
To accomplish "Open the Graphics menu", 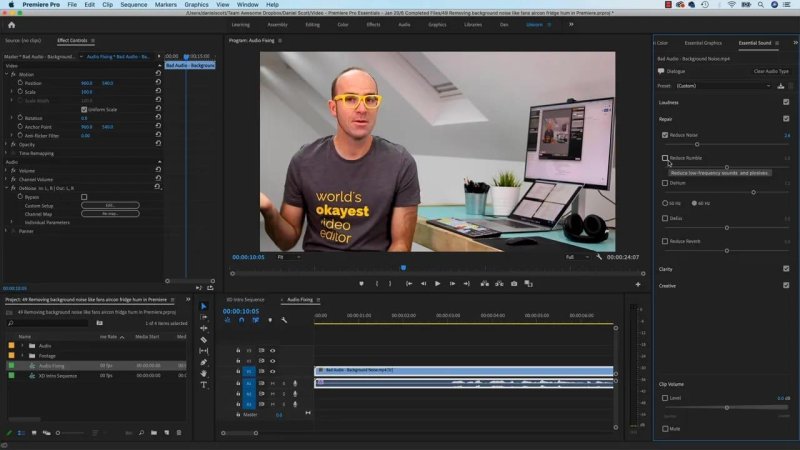I will (x=196, y=5).
